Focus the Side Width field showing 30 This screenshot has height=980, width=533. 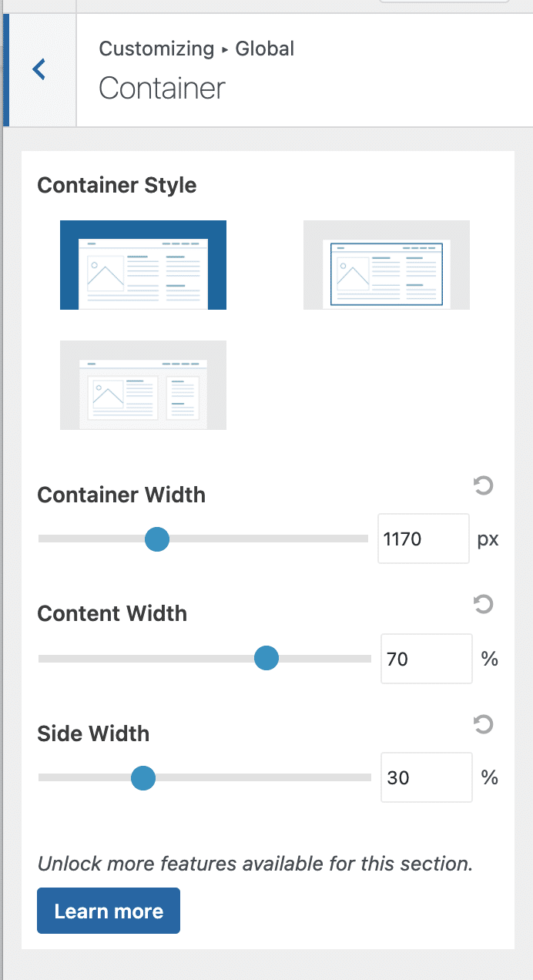(x=426, y=777)
